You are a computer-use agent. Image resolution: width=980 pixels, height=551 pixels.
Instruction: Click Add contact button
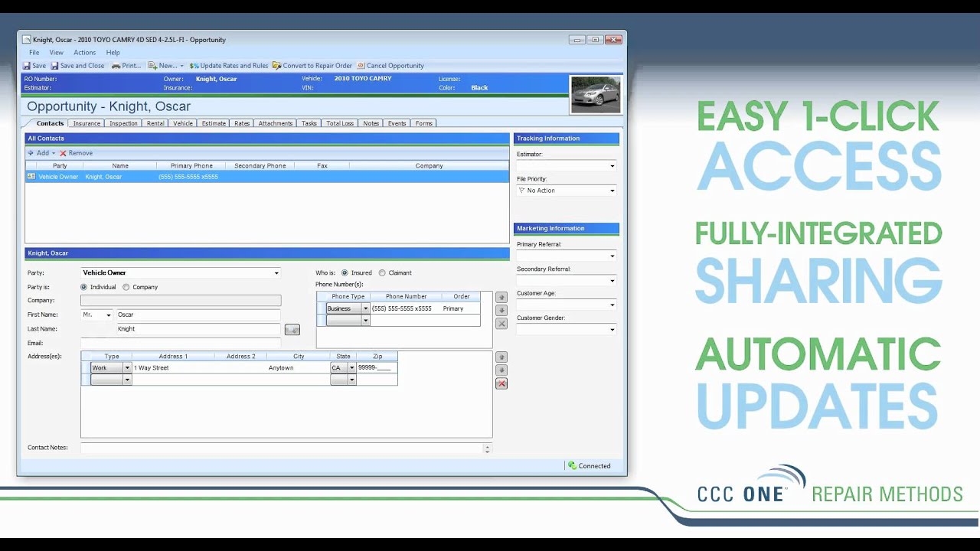pyautogui.click(x=41, y=153)
